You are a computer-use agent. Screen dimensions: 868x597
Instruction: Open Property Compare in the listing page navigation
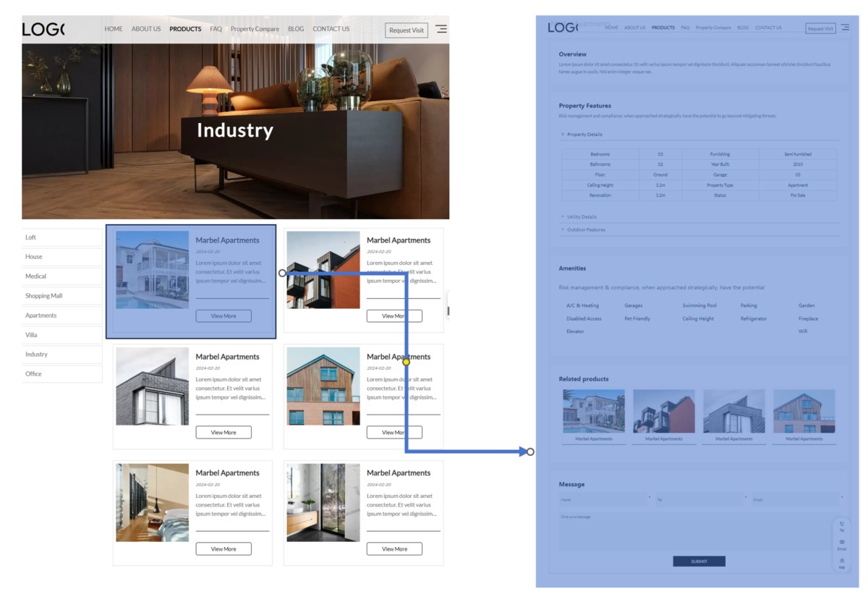coord(255,29)
